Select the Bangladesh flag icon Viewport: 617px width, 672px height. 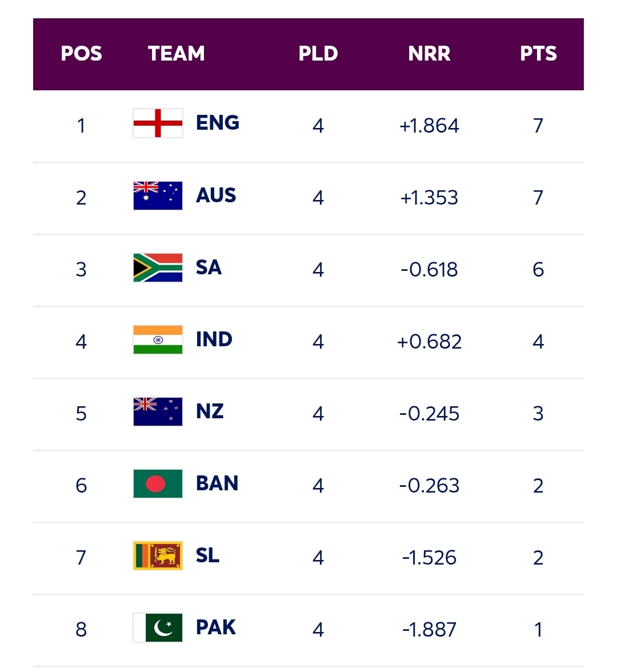[158, 484]
